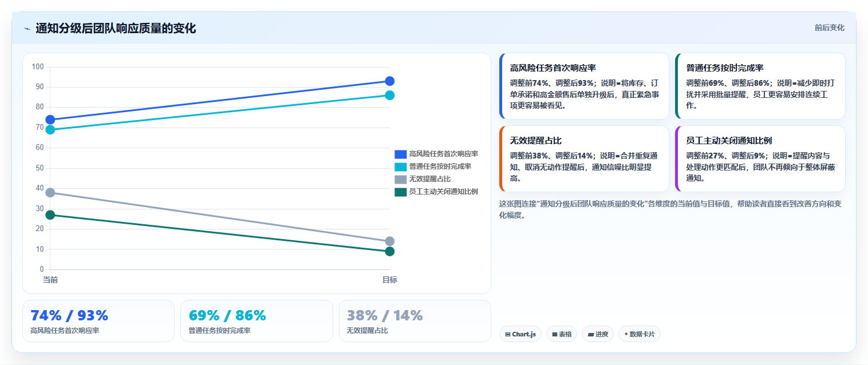
Task: Click the icon in the Chart.js tag
Action: click(x=508, y=334)
